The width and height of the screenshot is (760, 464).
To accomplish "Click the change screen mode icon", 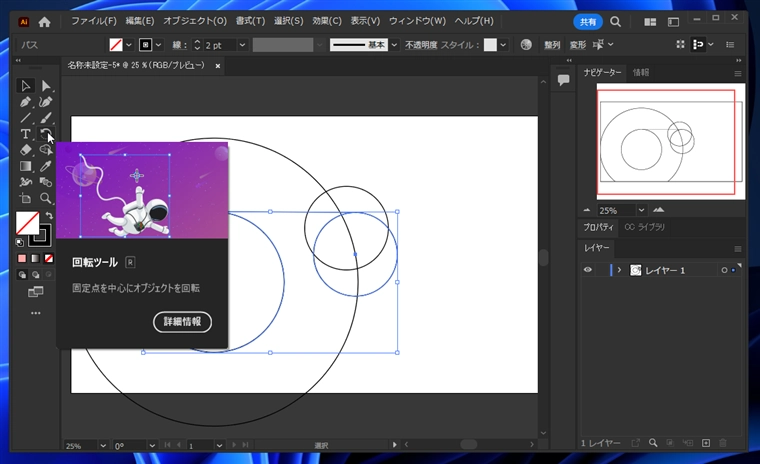I will coord(35,291).
